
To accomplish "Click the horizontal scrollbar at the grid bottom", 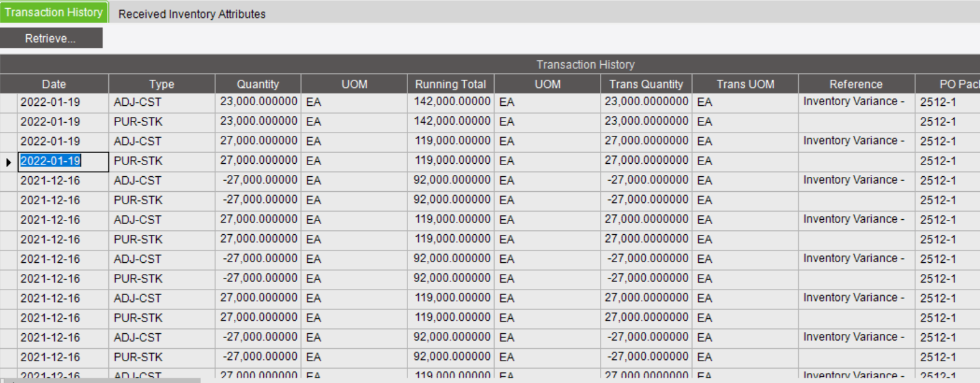I will (x=100, y=380).
